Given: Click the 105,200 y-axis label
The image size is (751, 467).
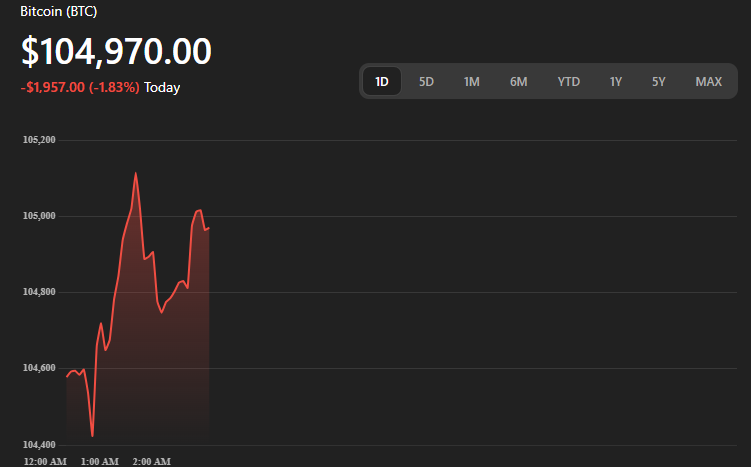Looking at the screenshot, I should pos(39,140).
